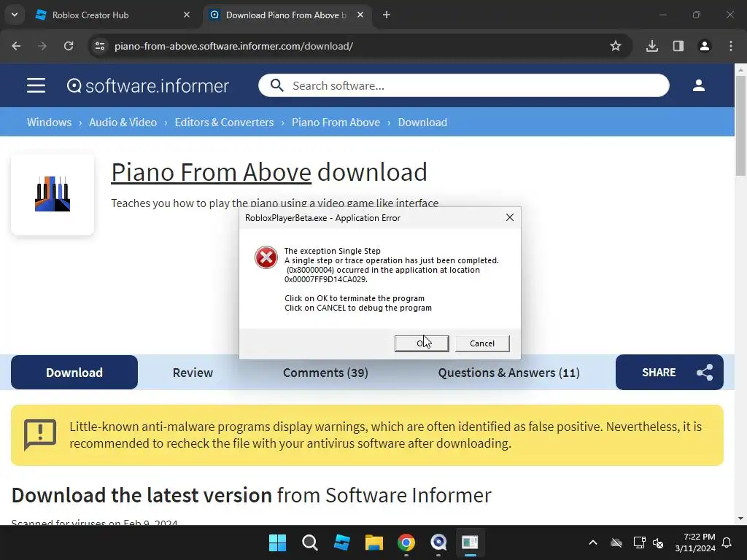The height and width of the screenshot is (560, 747).
Task: Open the site user account icon
Action: [698, 86]
